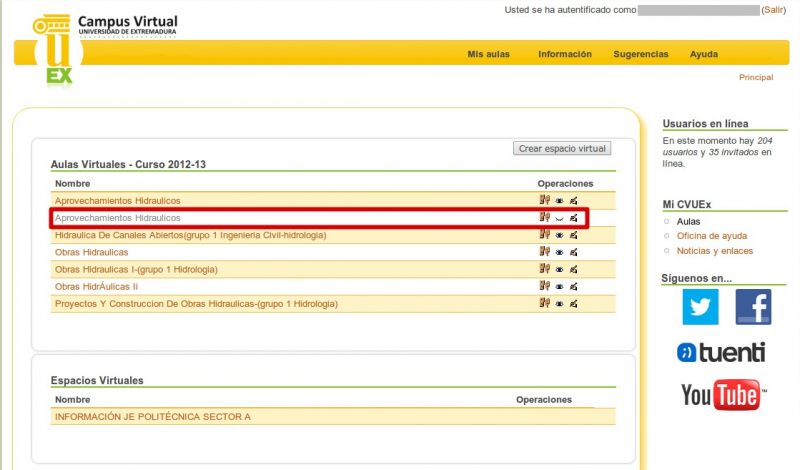This screenshot has height=470, width=800.
Task: Open the Twitter icon under Síguenos en
Action: coord(700,307)
